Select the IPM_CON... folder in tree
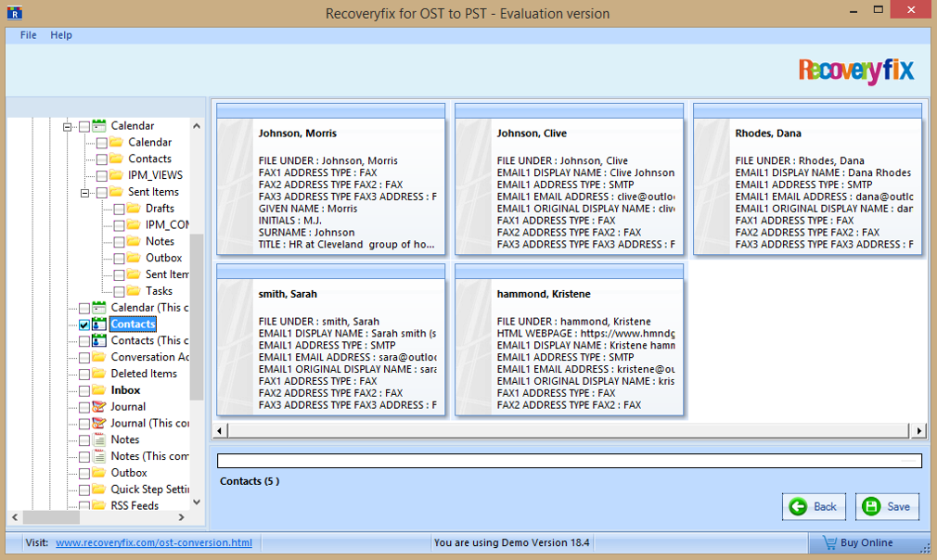This screenshot has width=937, height=560. [x=167, y=224]
